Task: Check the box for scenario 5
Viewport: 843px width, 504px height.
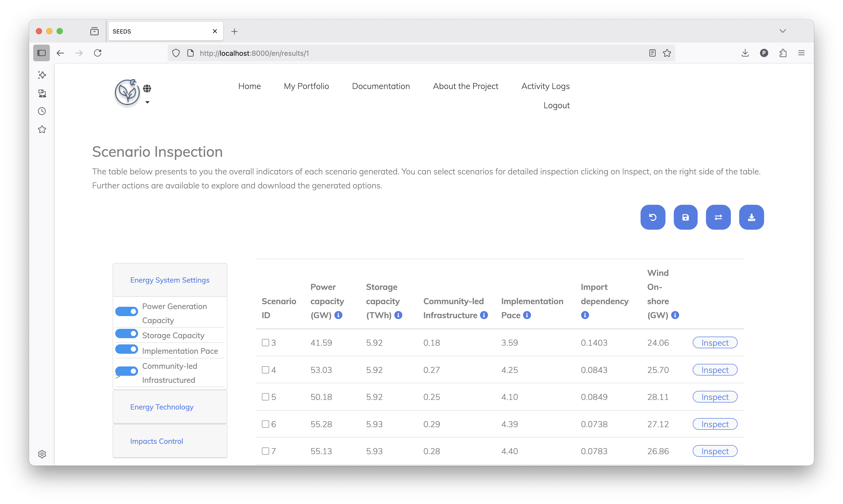Action: 266,397
